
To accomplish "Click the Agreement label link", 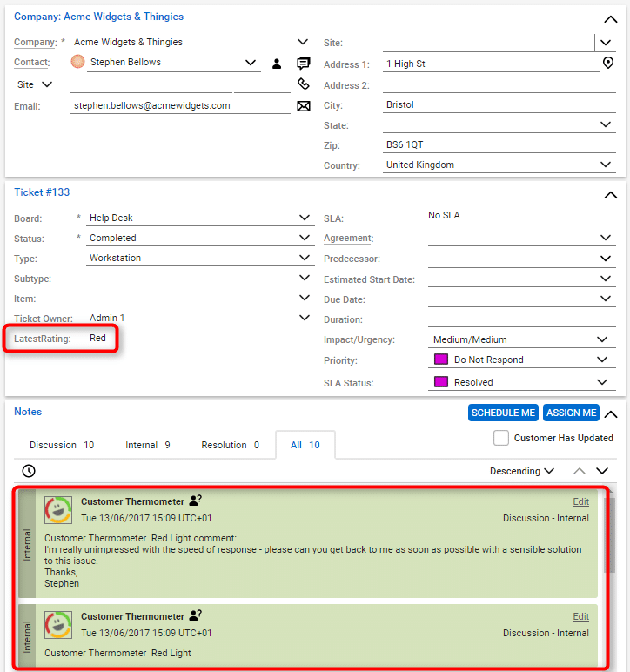I will [x=349, y=239].
